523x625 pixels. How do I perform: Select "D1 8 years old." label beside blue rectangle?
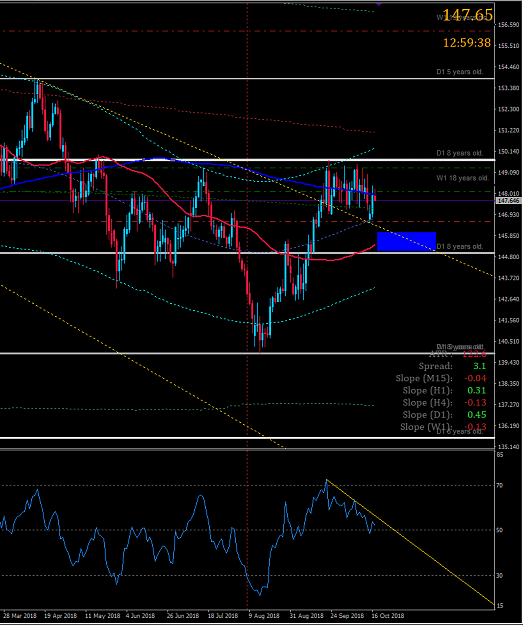(460, 247)
